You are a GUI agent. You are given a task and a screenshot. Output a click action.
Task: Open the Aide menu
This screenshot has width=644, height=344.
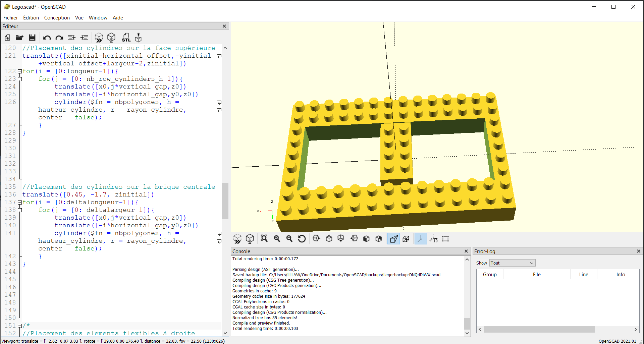click(x=118, y=18)
